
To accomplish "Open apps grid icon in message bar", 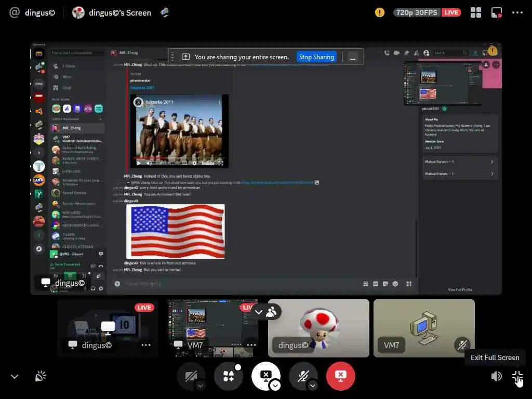I will click(409, 284).
